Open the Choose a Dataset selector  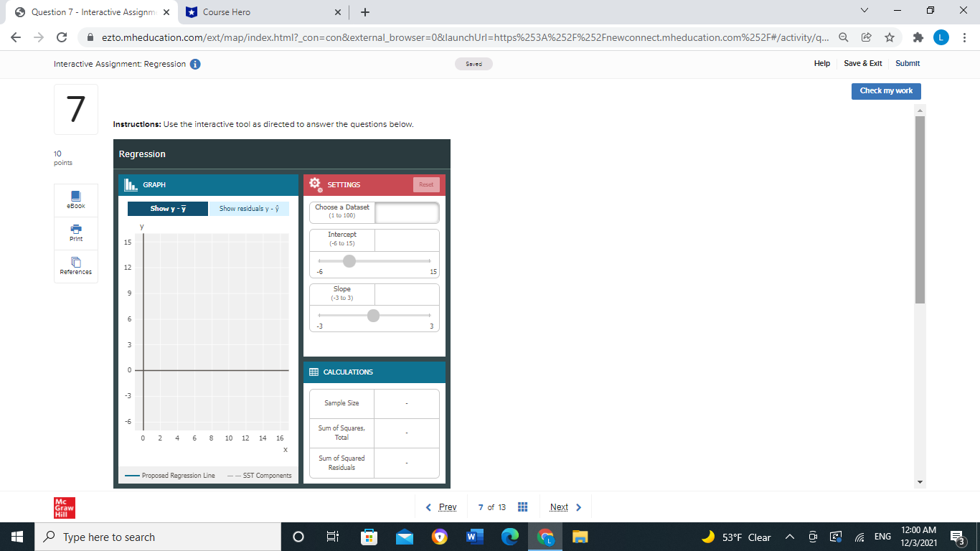(x=407, y=212)
